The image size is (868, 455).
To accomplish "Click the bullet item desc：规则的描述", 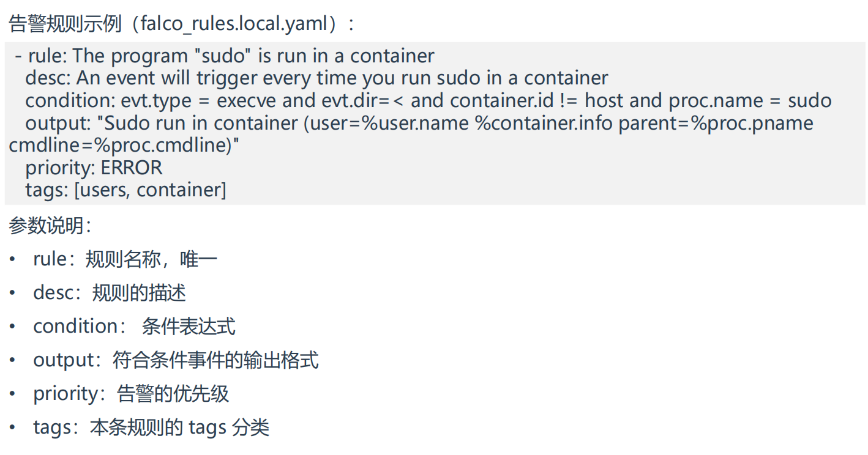I will (110, 293).
